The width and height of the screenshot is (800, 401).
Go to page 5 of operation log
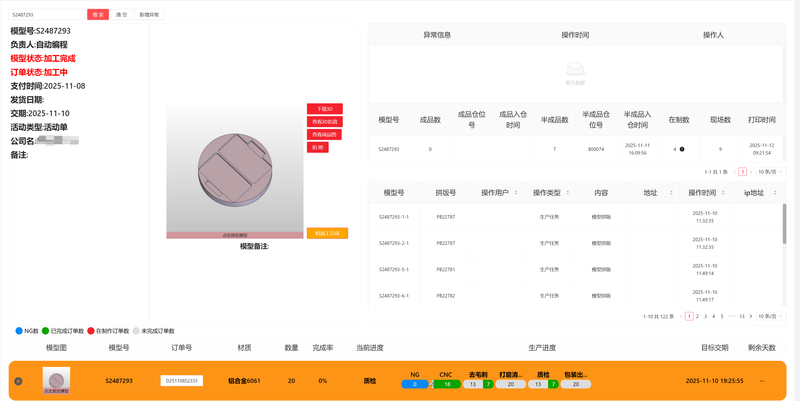pyautogui.click(x=722, y=316)
